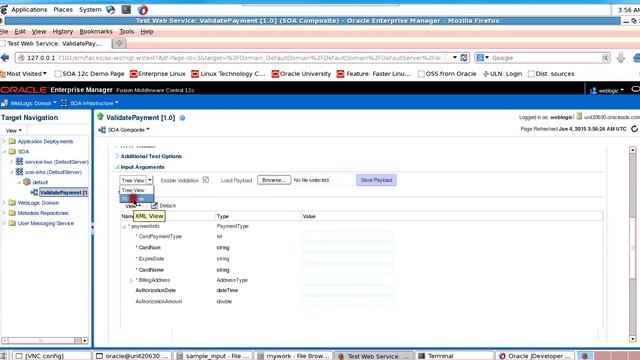
Task: Click the WebLogic Domain folder icon in the tree
Action: (x=12, y=202)
